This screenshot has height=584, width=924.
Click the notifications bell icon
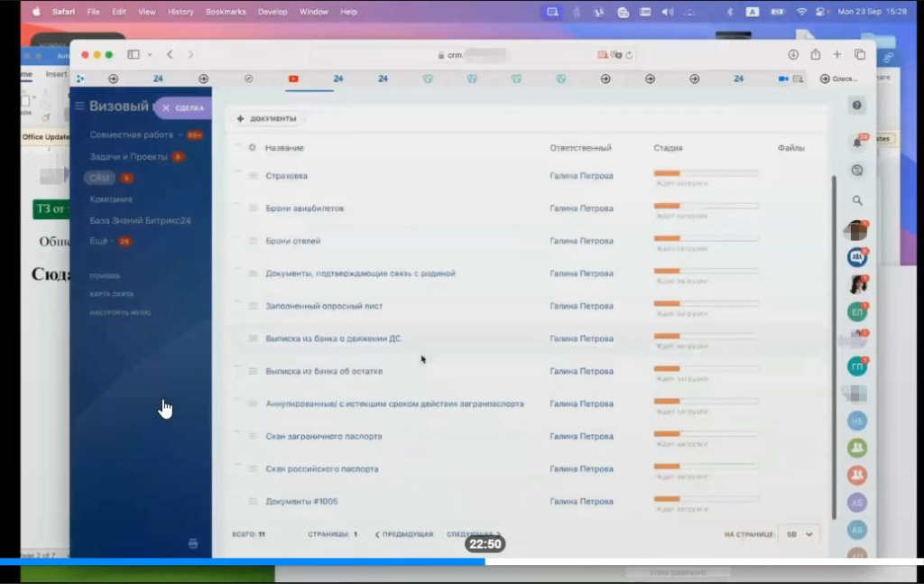coord(856,143)
